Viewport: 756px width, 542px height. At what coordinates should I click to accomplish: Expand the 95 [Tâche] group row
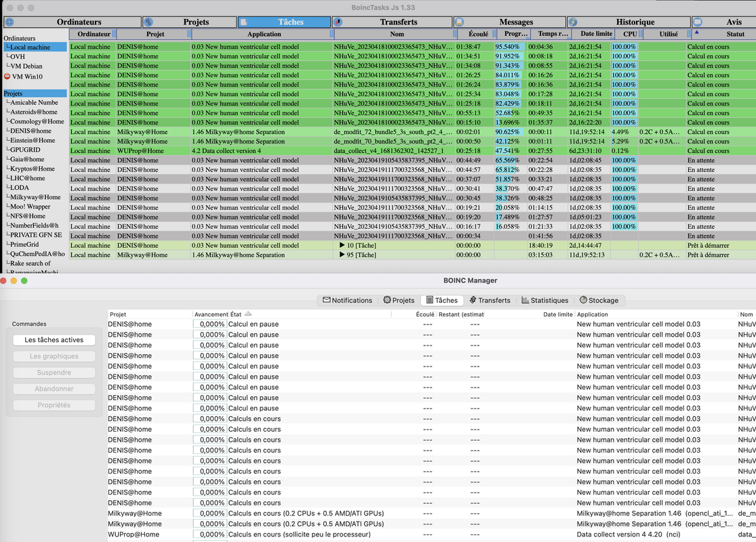pos(342,255)
